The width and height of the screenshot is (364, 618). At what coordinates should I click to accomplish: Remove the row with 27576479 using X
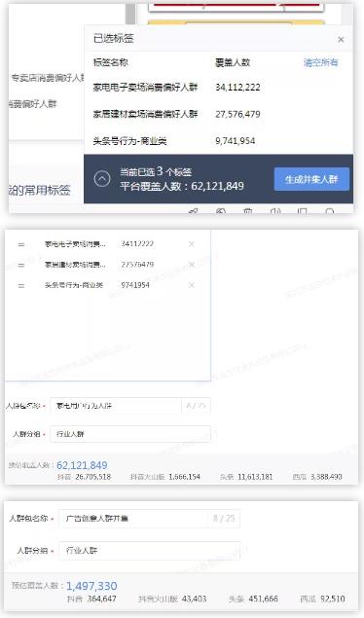pos(192,265)
